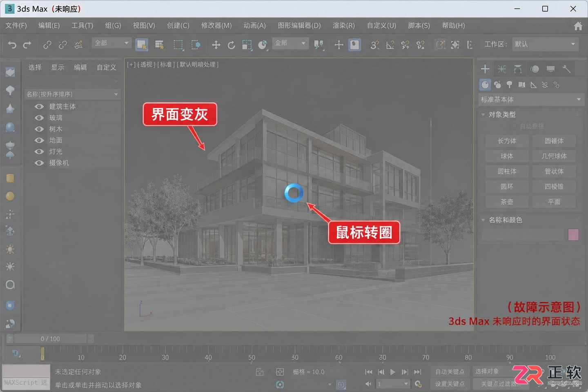Select the Cameras category icon
Viewport: 588px width, 392px height.
tap(521, 85)
